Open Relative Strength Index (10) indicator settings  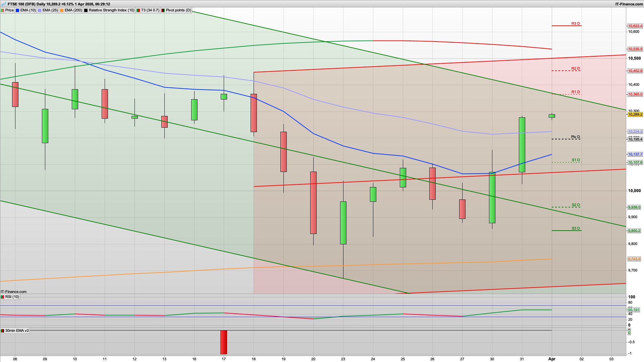tap(111, 10)
